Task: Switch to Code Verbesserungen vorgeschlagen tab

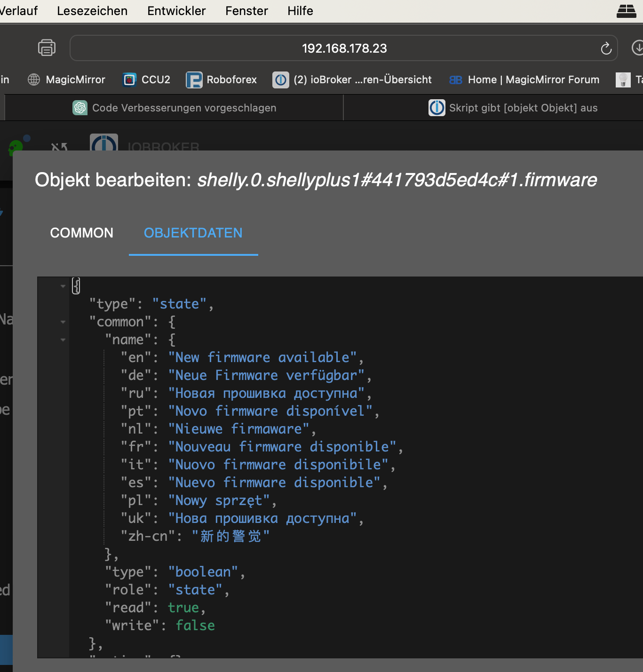Action: [x=174, y=108]
